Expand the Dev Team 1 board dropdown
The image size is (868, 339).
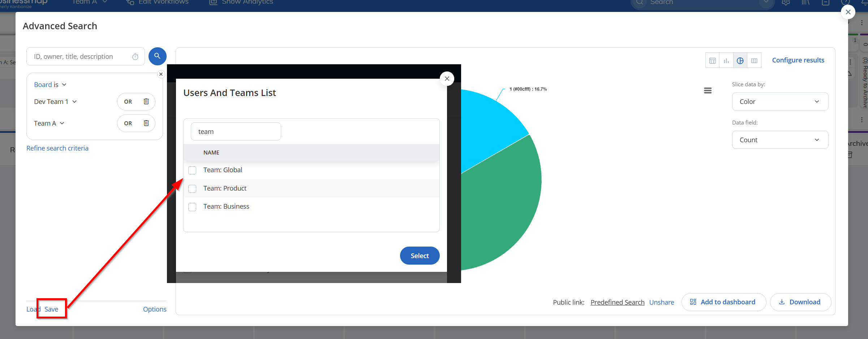(55, 102)
